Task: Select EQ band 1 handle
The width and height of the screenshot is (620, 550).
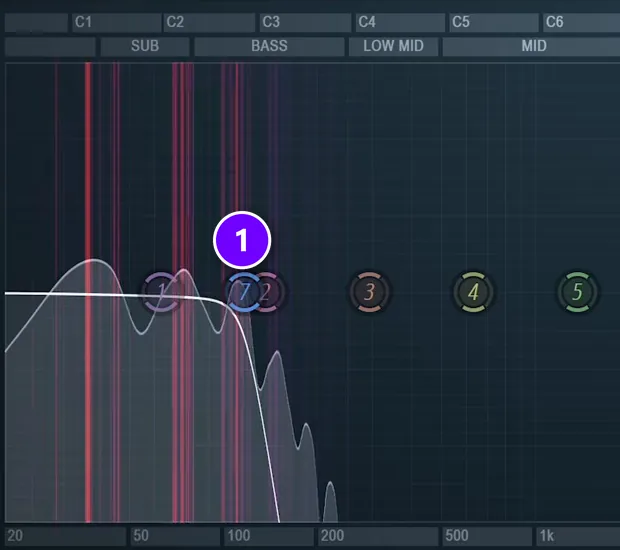Action: coord(161,292)
